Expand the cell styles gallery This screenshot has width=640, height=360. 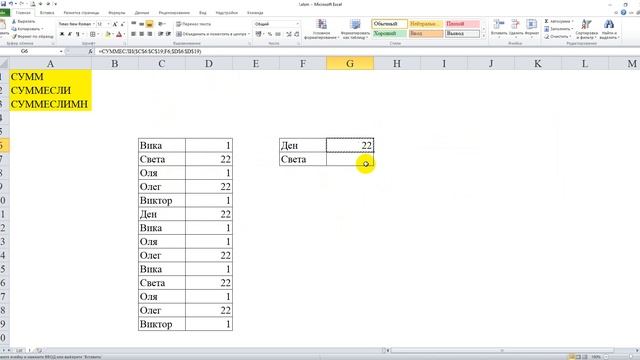point(484,36)
